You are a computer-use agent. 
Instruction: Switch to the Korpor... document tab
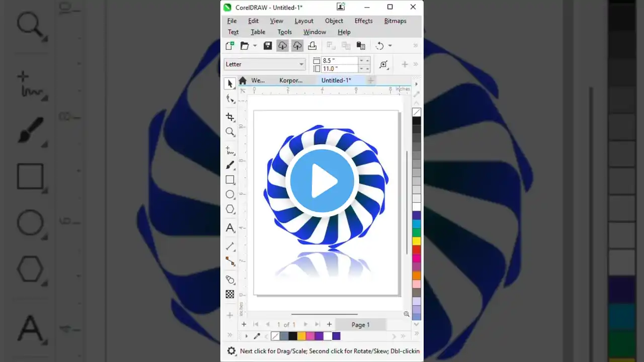click(x=291, y=80)
